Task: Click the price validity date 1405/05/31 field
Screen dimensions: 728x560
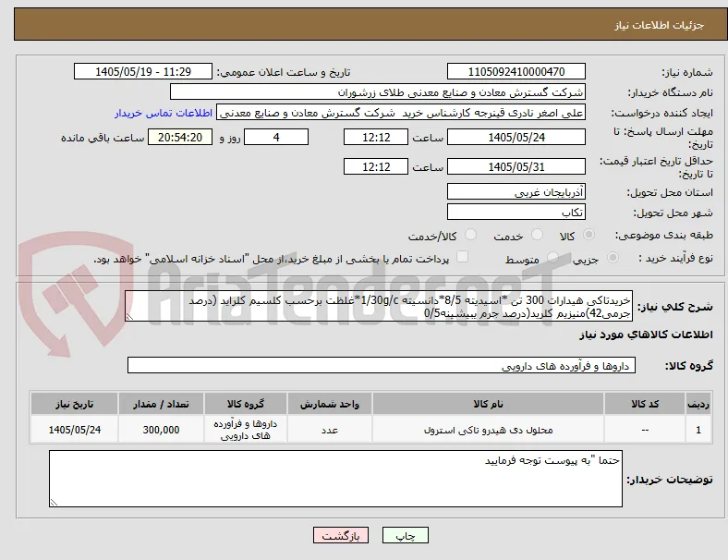Action: pos(516,166)
